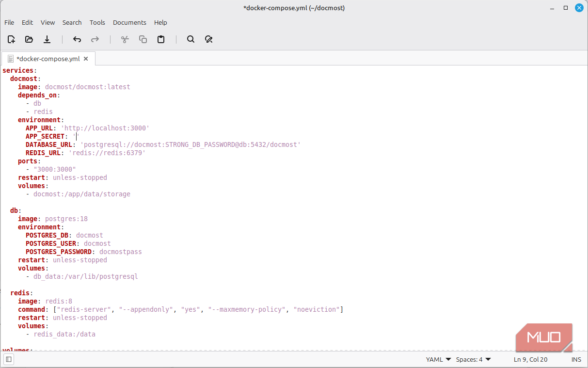Open the View menu
The width and height of the screenshot is (588, 368).
48,22
